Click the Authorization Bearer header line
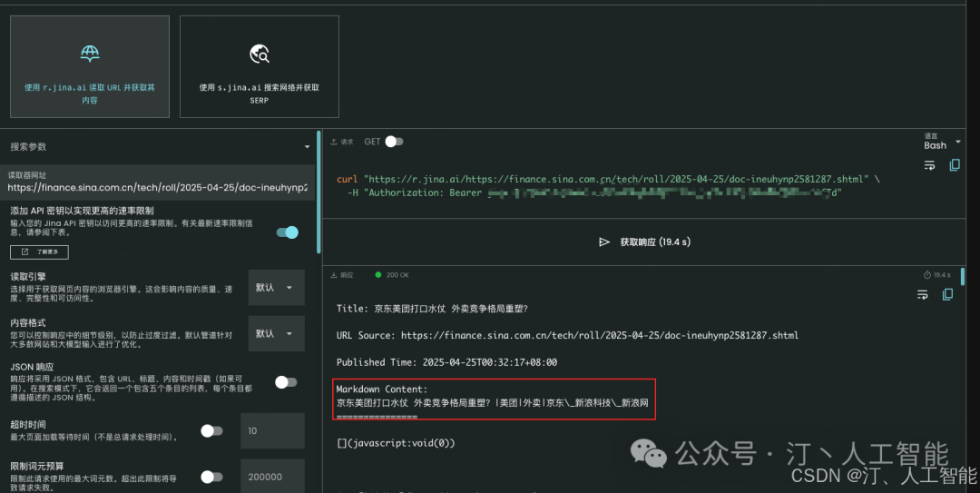The width and height of the screenshot is (980, 493). click(x=594, y=192)
